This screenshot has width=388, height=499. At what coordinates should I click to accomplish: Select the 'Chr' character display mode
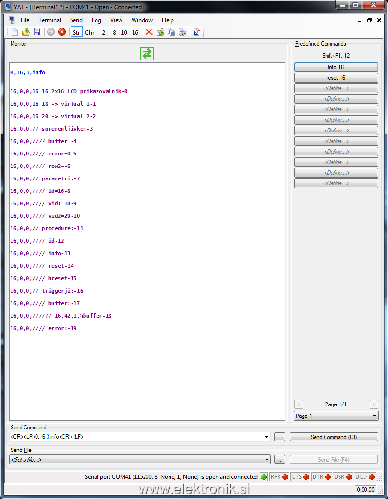click(x=89, y=32)
